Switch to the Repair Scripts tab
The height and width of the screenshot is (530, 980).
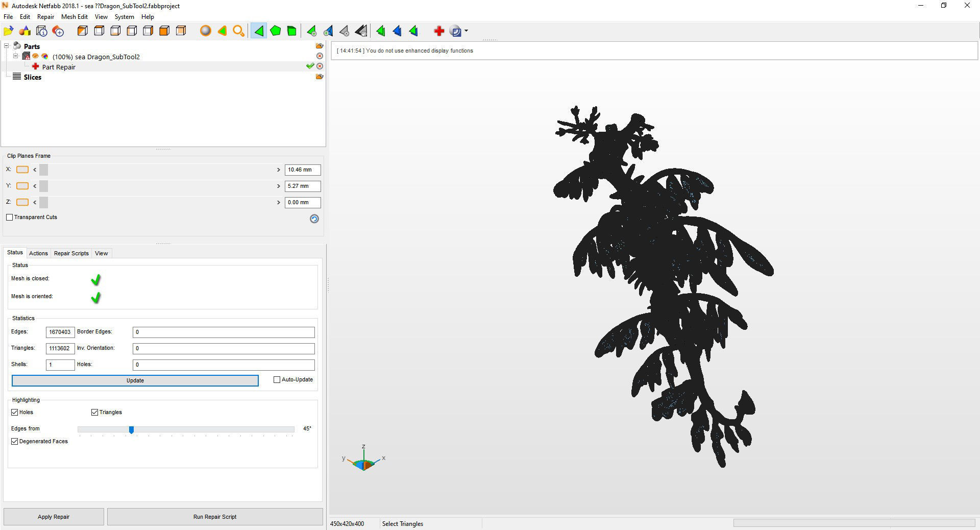coord(71,253)
